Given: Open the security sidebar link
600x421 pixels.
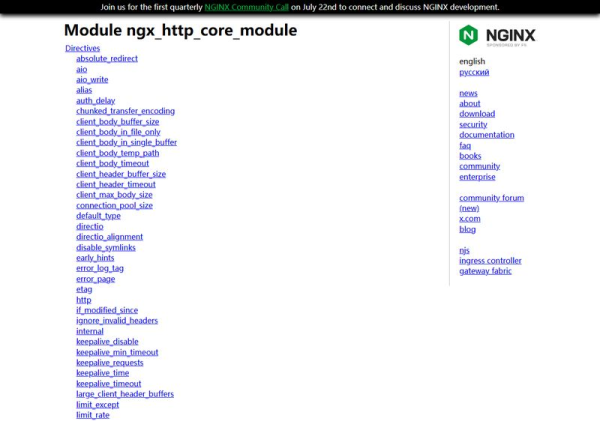Looking at the screenshot, I should click(473, 125).
